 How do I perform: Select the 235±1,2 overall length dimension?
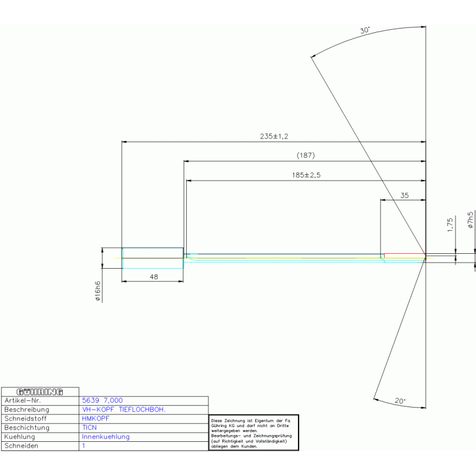point(274,137)
